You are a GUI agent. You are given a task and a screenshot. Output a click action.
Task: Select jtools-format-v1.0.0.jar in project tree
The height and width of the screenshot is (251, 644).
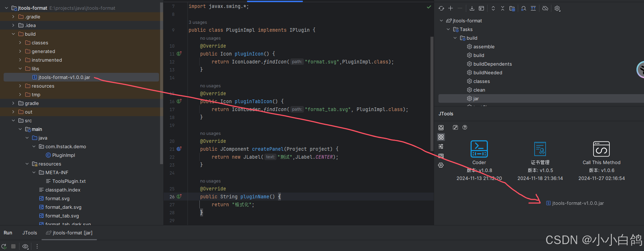[81, 77]
